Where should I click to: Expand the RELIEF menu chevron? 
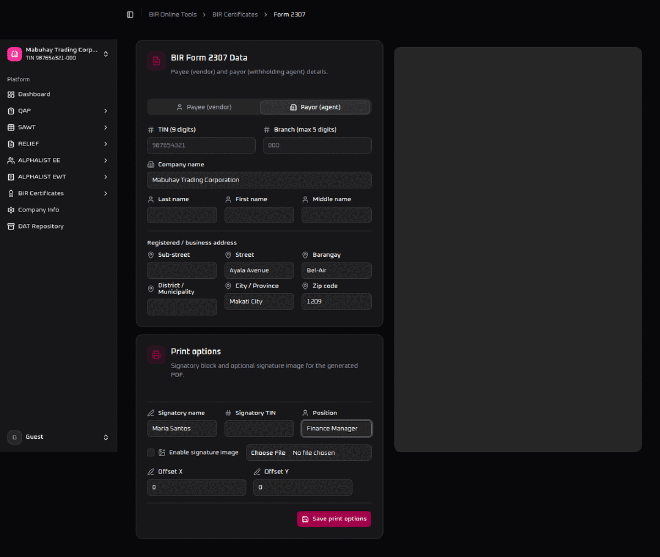click(106, 144)
